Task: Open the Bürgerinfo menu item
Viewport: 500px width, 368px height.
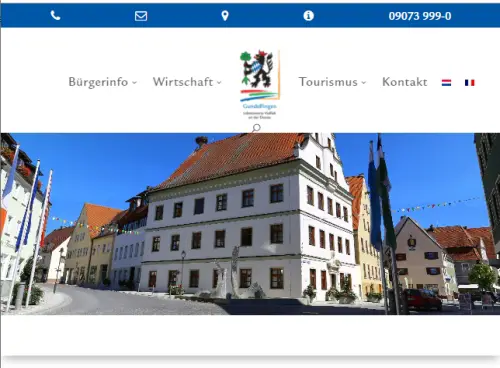Action: click(x=98, y=82)
